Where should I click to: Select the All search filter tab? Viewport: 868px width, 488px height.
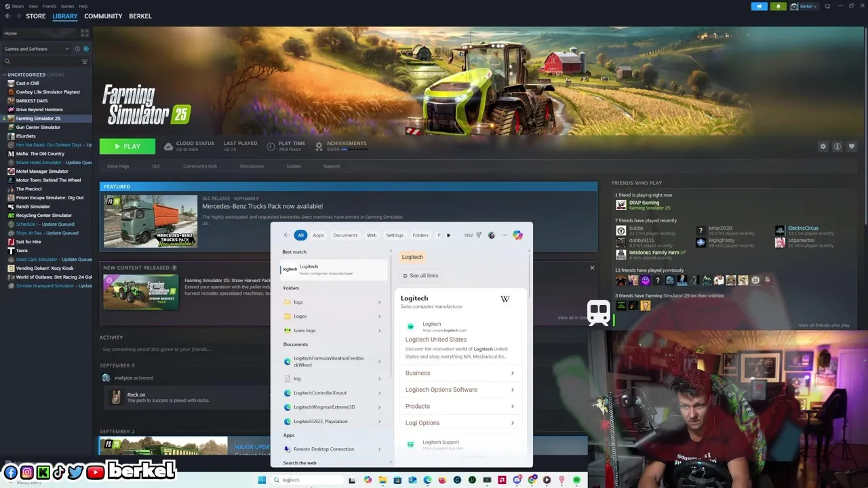point(300,235)
